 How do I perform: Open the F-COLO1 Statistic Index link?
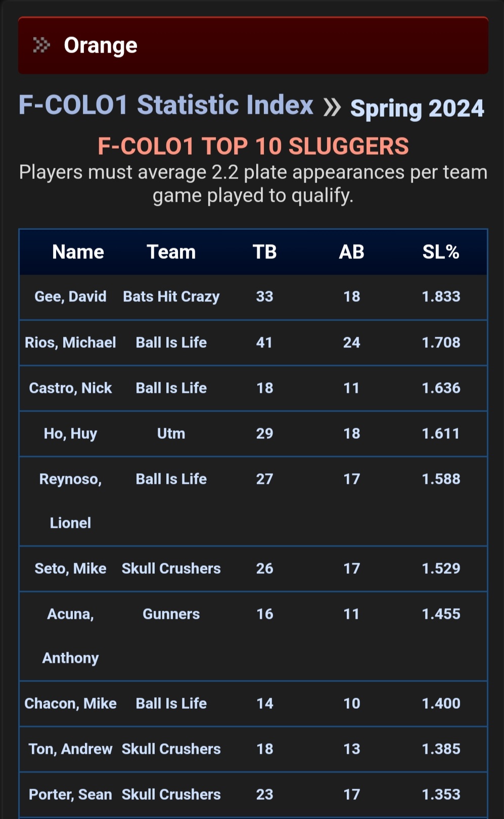166,105
